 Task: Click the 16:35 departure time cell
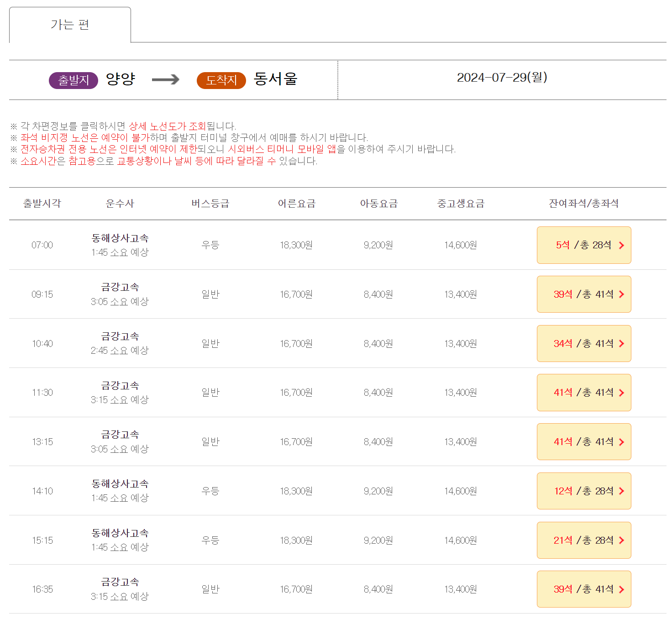pos(42,589)
